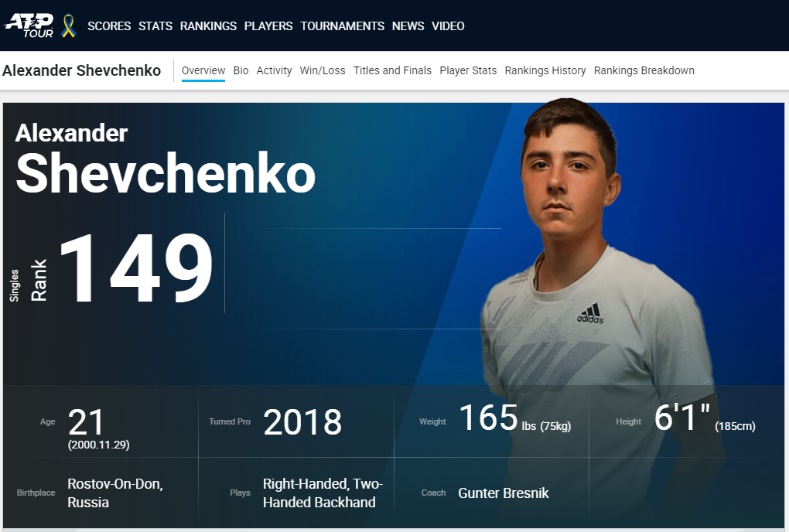The width and height of the screenshot is (789, 532).
Task: Click coach name Gunter Bresnik
Action: (x=504, y=493)
